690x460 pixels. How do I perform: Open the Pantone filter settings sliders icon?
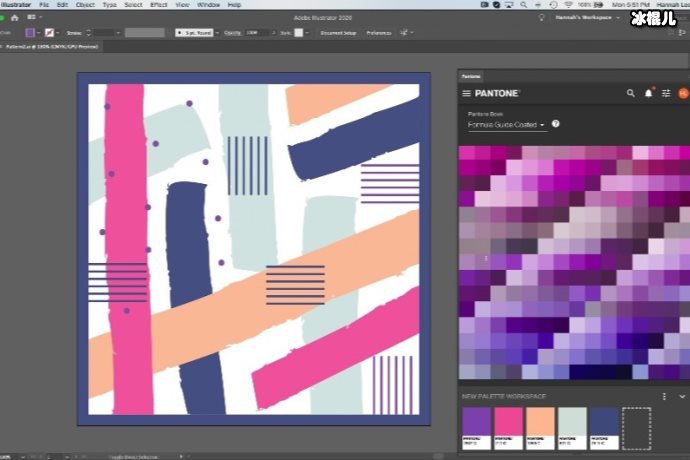[x=666, y=93]
